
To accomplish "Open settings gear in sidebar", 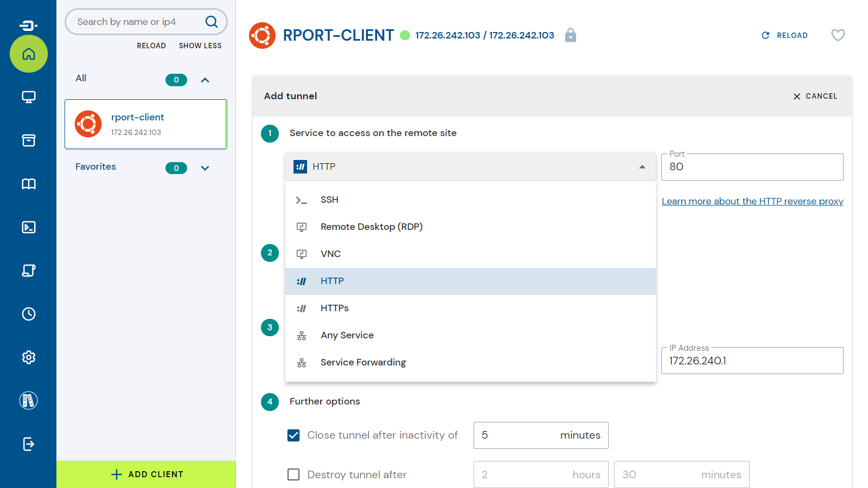I will click(29, 357).
